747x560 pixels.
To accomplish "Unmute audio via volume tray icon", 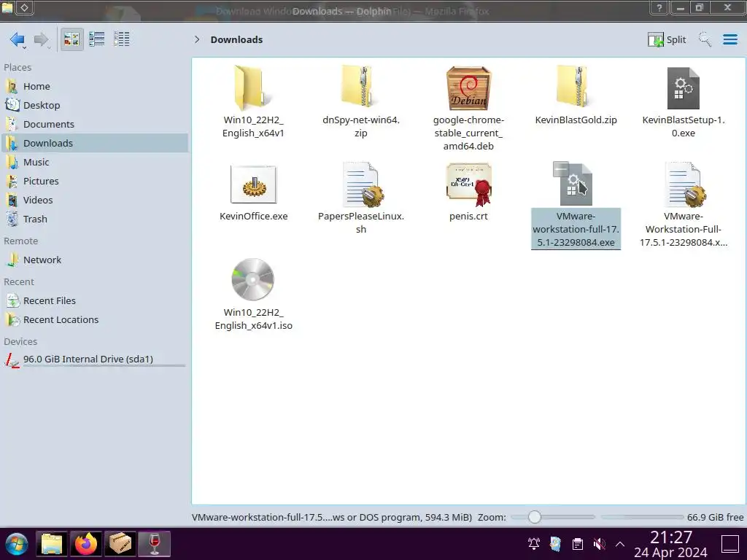I will [x=600, y=543].
